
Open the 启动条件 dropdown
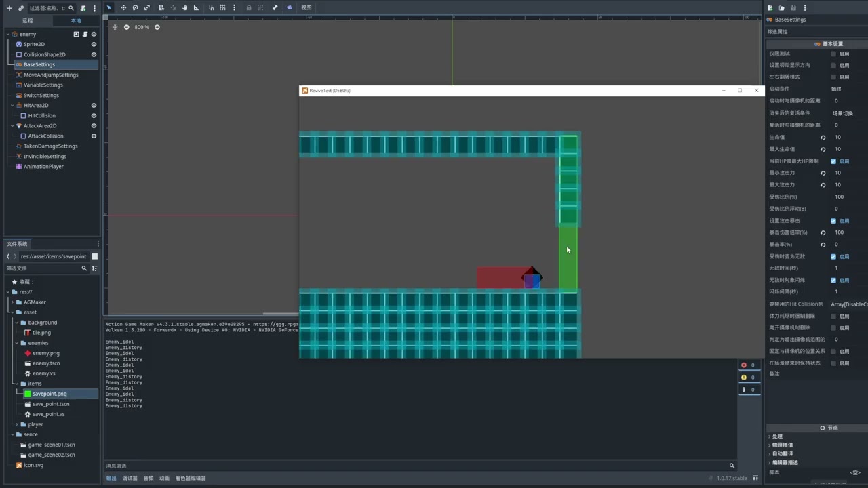848,89
